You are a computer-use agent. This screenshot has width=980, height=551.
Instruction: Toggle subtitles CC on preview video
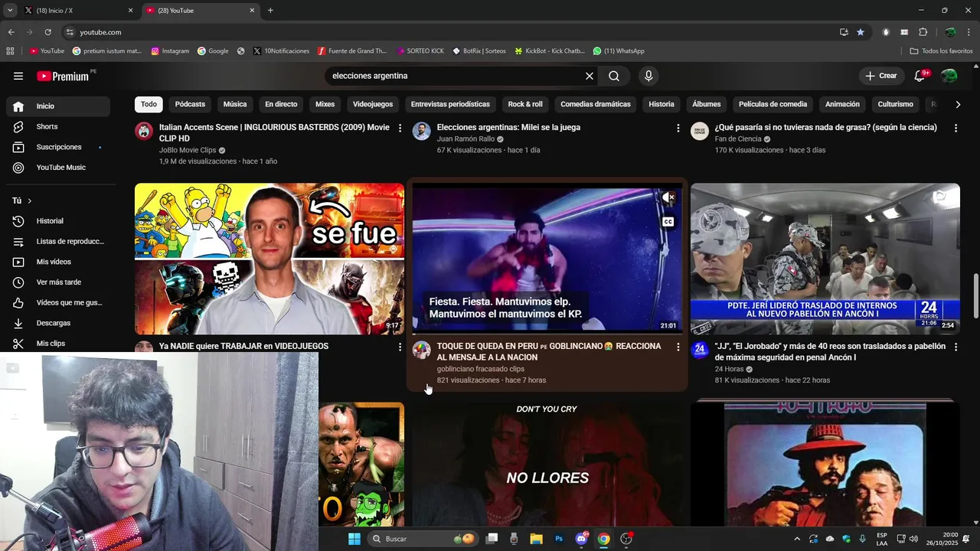click(x=668, y=222)
